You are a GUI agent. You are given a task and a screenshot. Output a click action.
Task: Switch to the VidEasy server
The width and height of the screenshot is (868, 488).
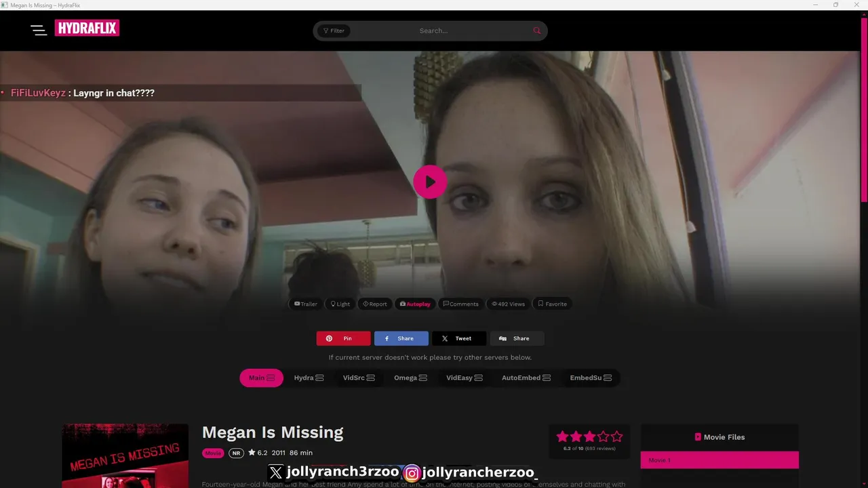click(465, 378)
